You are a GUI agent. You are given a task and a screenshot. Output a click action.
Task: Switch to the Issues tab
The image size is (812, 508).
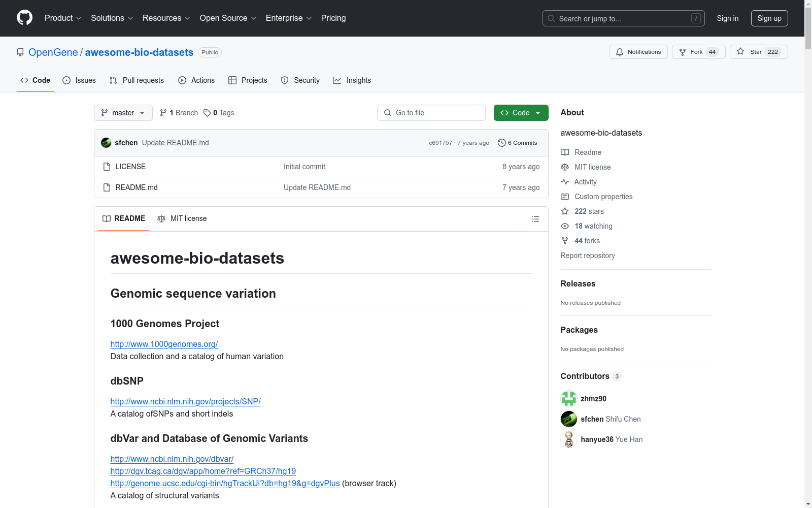(79, 80)
